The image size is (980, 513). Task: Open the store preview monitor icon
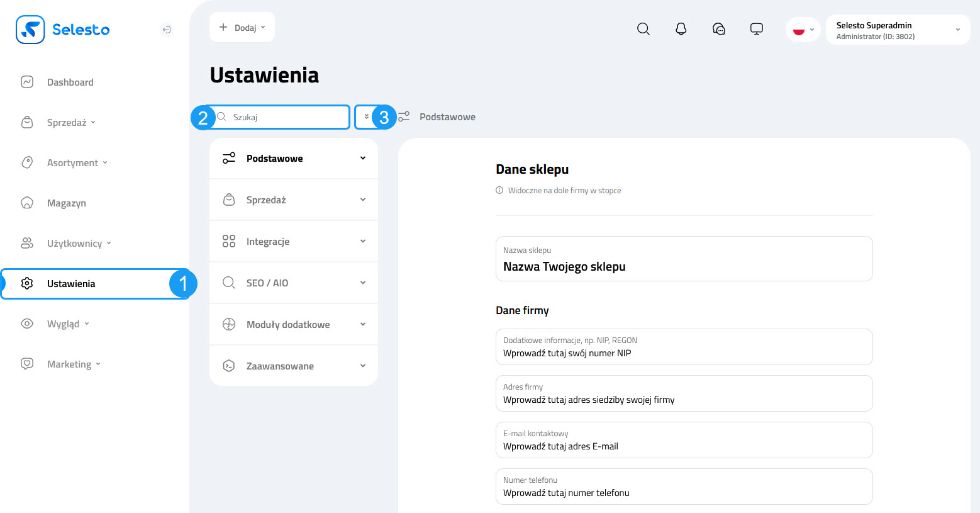click(756, 28)
